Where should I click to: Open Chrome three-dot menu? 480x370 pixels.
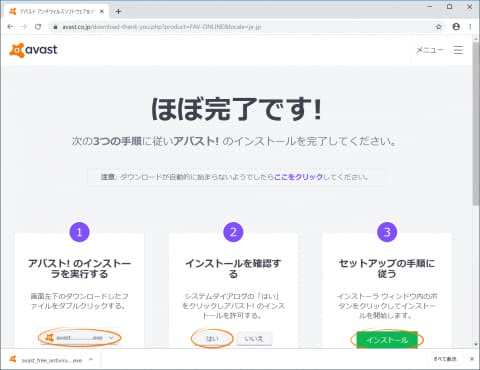tap(470, 27)
